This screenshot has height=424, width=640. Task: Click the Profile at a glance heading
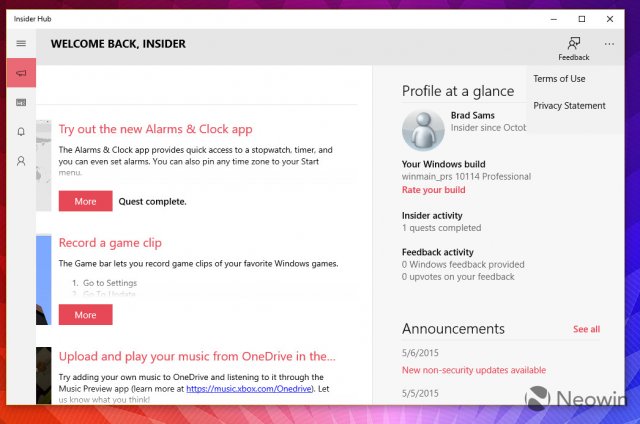tap(458, 91)
